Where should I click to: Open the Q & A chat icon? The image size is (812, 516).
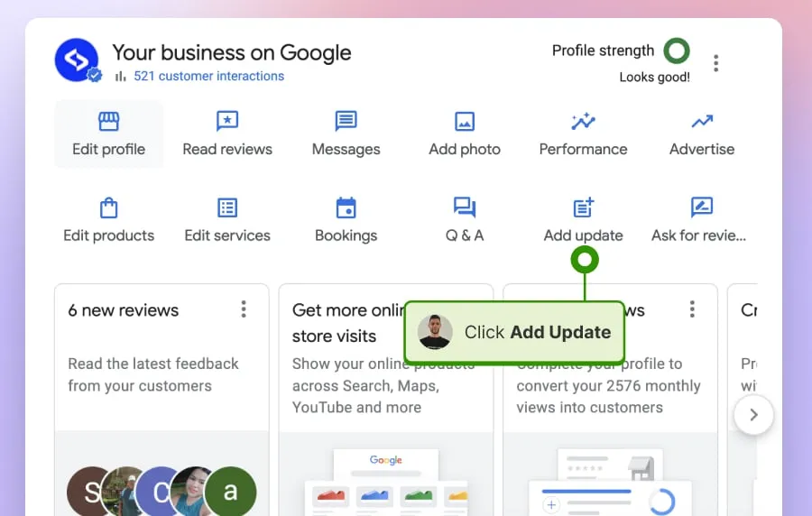coord(465,207)
